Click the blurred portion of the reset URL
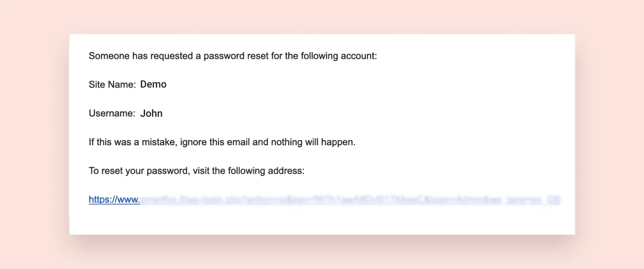 pyautogui.click(x=343, y=200)
